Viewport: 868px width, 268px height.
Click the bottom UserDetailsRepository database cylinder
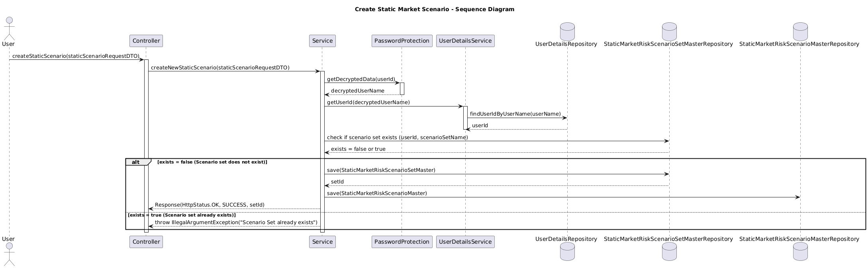click(567, 251)
